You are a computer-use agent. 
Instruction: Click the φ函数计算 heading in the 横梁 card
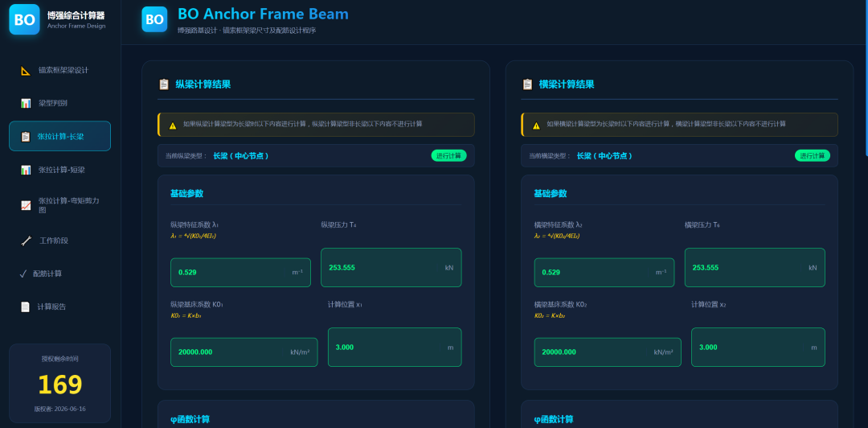[x=554, y=419]
